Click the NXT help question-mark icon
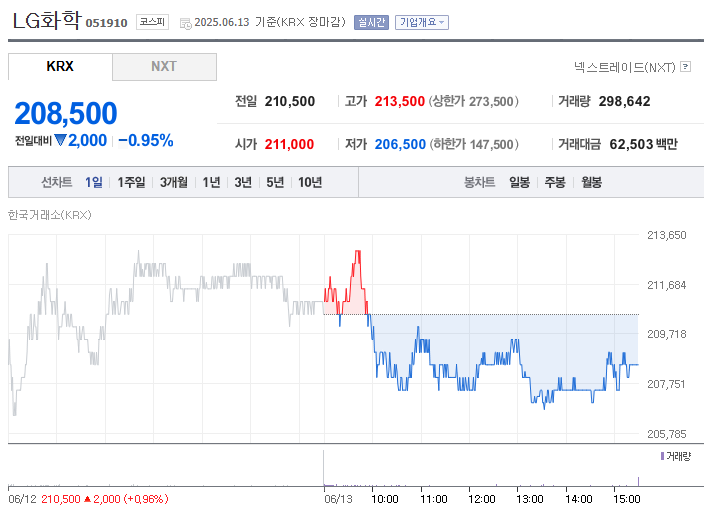This screenshot has width=704, height=522. click(x=685, y=67)
